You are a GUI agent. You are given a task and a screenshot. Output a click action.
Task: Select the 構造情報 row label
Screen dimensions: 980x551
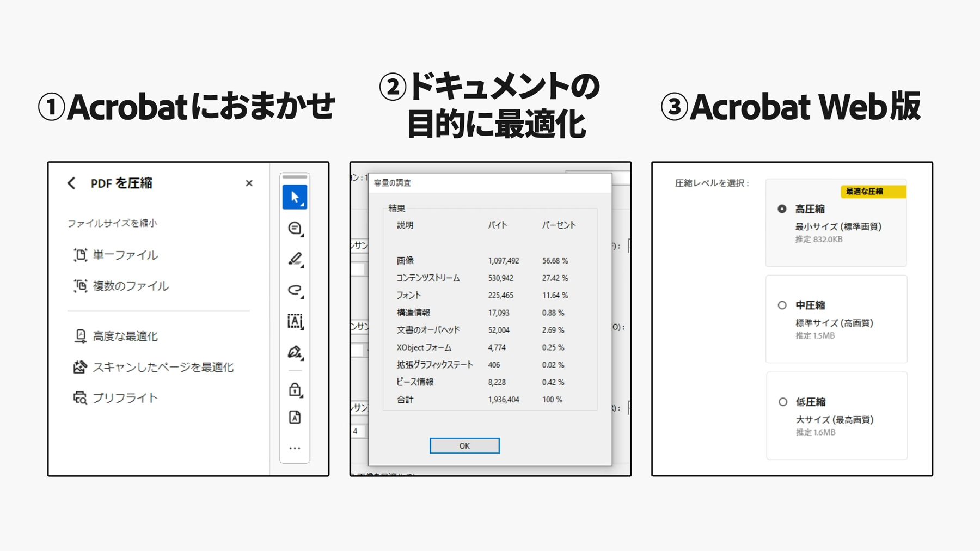(414, 313)
